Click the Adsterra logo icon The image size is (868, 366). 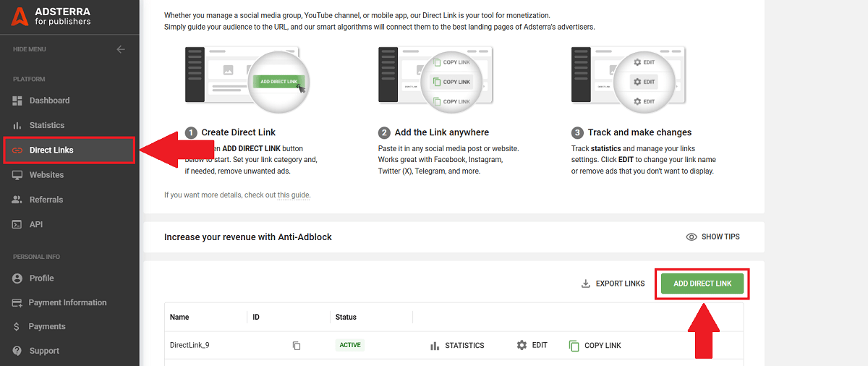point(20,17)
